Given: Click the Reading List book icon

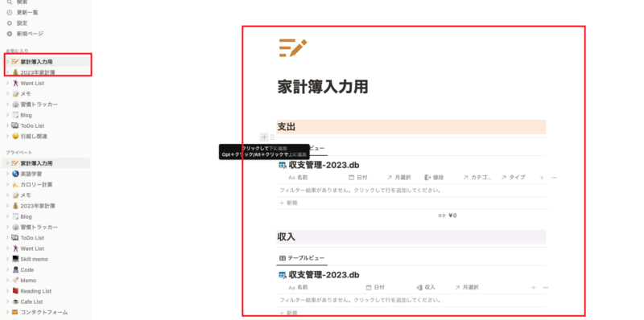Looking at the screenshot, I should click(x=15, y=291).
